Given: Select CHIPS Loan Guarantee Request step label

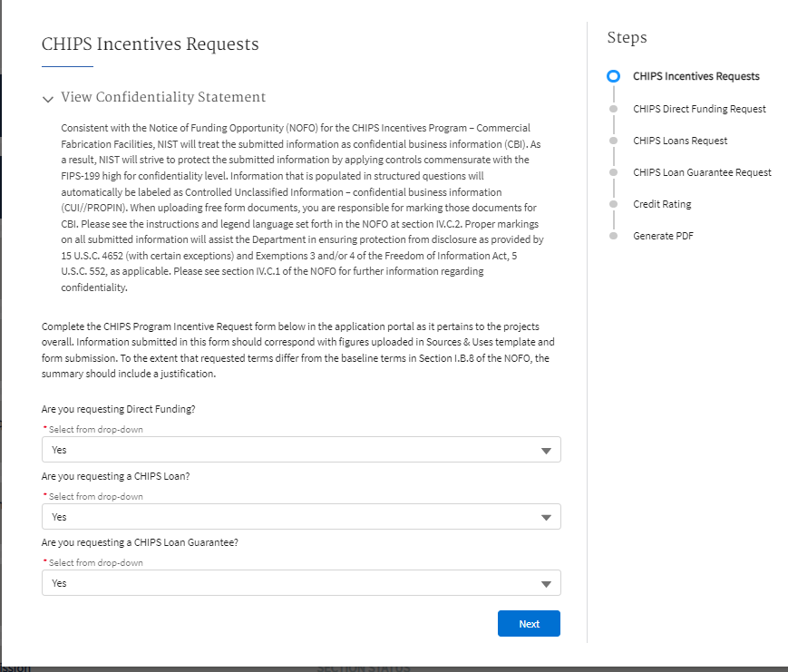Looking at the screenshot, I should pyautogui.click(x=702, y=172).
